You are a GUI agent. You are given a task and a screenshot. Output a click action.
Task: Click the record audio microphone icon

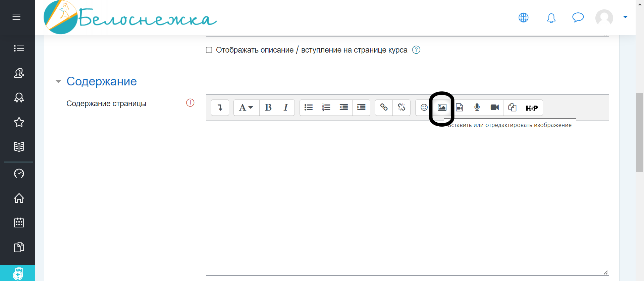(477, 108)
